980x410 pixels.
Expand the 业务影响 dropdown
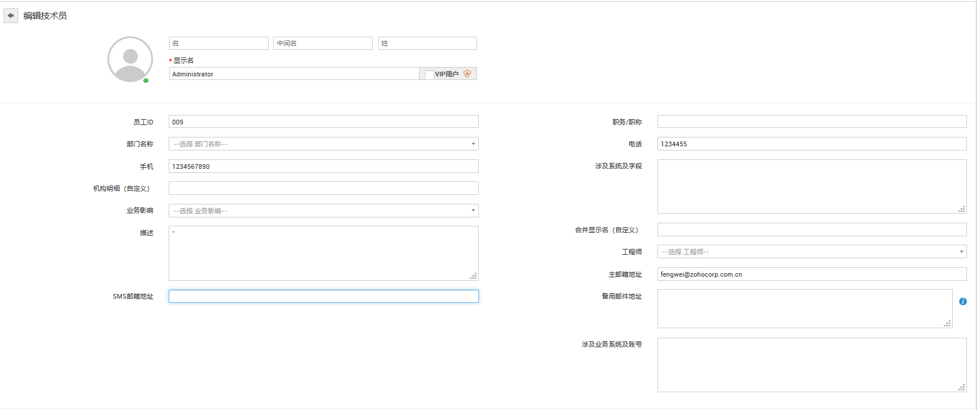tap(323, 211)
